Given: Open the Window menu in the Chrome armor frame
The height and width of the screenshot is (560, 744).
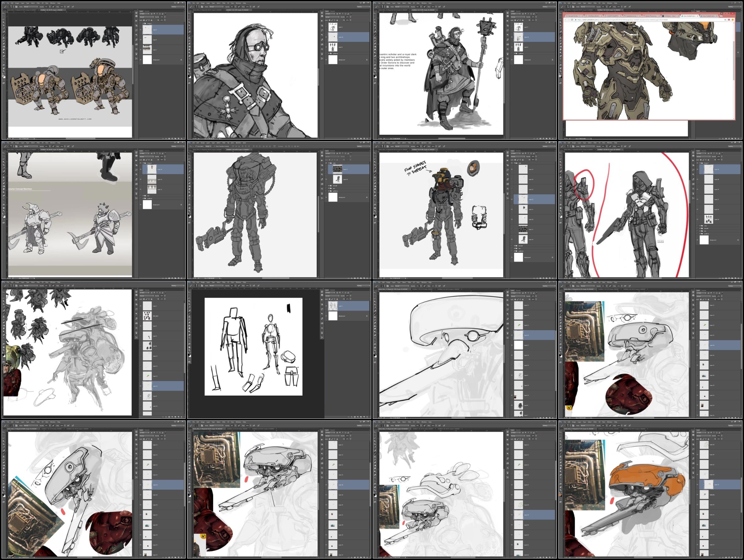Looking at the screenshot, I should tap(610, 3).
